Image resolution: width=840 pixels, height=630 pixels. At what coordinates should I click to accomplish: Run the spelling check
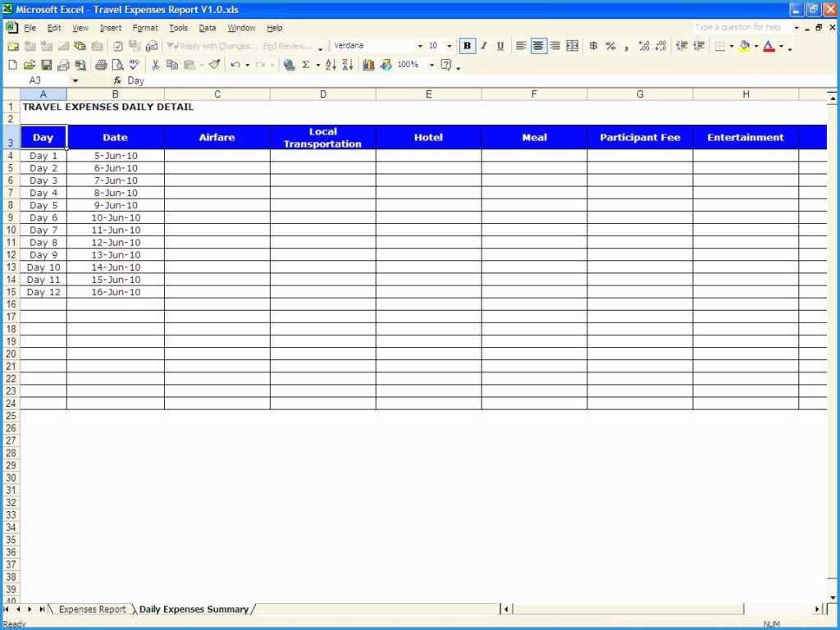135,66
